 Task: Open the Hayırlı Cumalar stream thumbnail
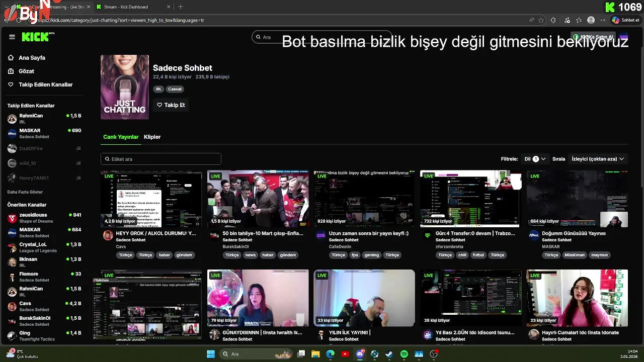(577, 298)
